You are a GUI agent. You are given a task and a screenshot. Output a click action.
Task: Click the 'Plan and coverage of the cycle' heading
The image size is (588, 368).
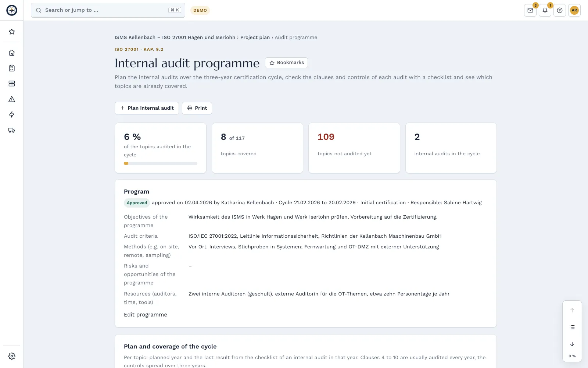(x=170, y=347)
